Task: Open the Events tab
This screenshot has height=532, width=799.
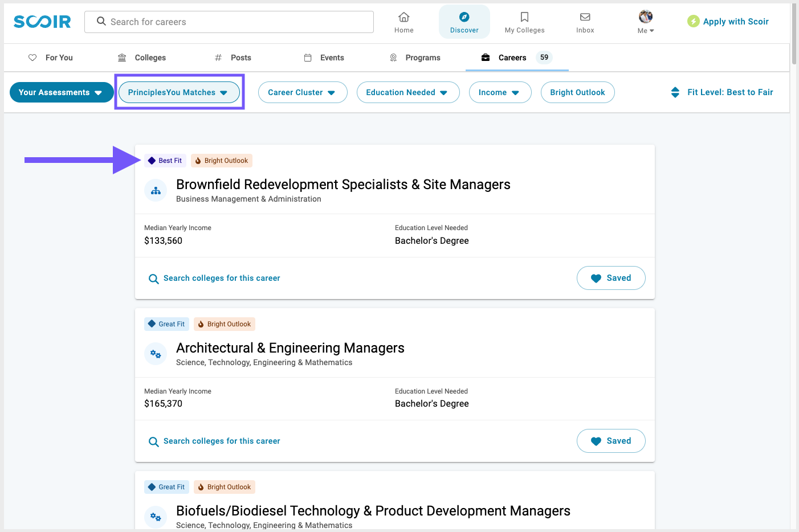Action: pos(324,58)
